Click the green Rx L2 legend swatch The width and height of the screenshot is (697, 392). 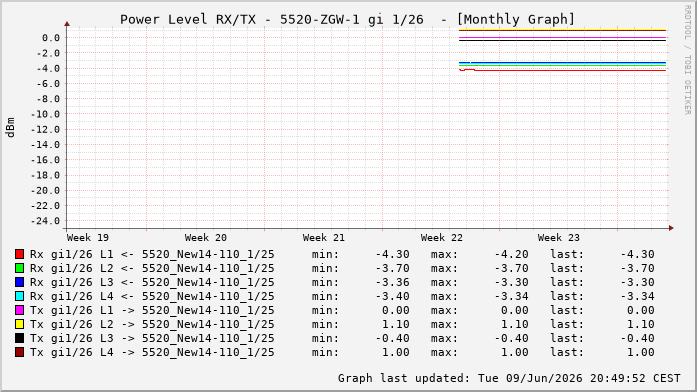point(19,268)
